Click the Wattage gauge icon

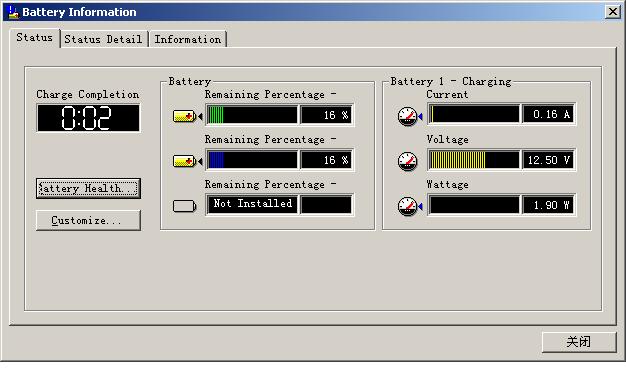point(408,206)
